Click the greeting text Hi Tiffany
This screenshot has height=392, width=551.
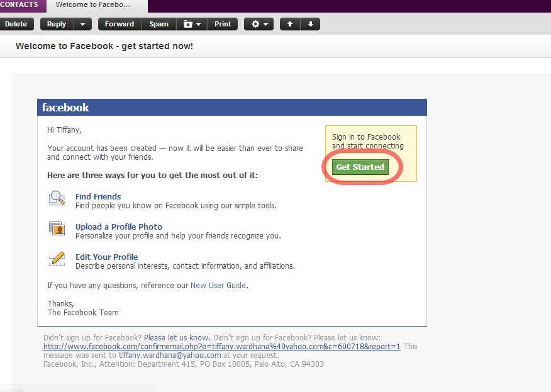point(64,130)
